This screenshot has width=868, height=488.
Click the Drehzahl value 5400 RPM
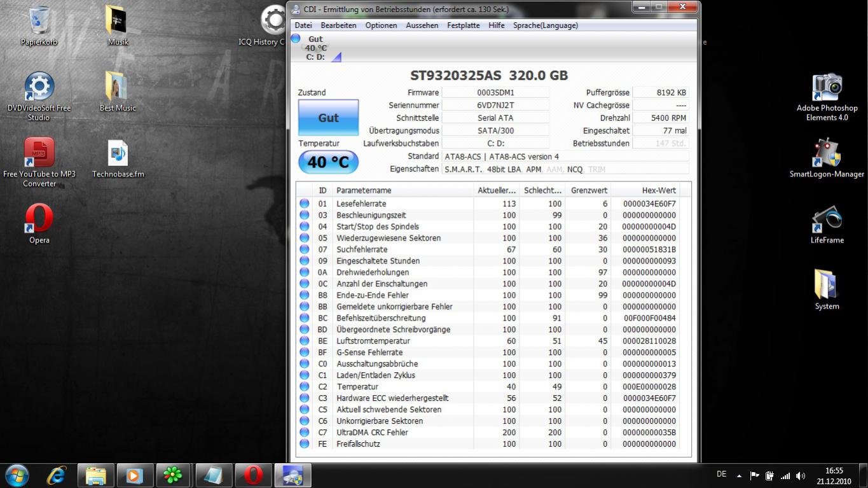661,118
